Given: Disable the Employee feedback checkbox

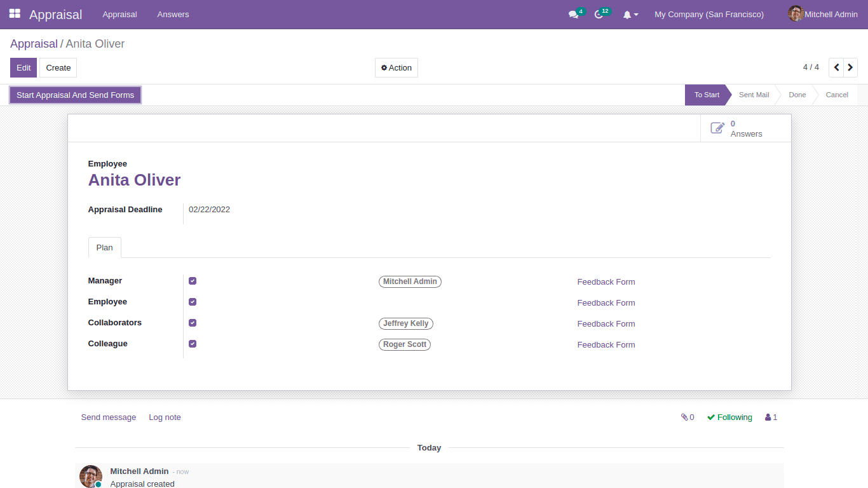Looking at the screenshot, I should (x=193, y=301).
